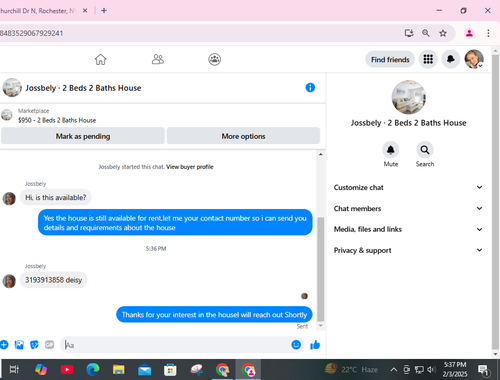Show hidden system tray icons

394,369
